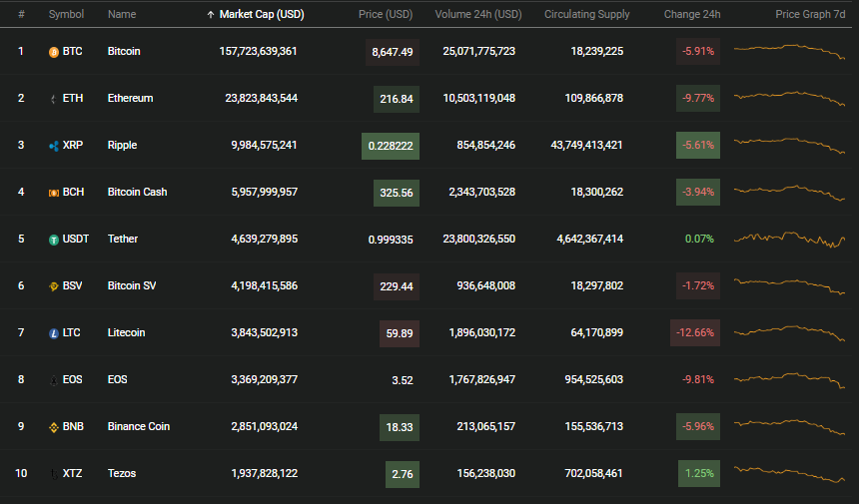Image resolution: width=859 pixels, height=504 pixels.
Task: Open the Bitcoin name link
Action: click(124, 52)
